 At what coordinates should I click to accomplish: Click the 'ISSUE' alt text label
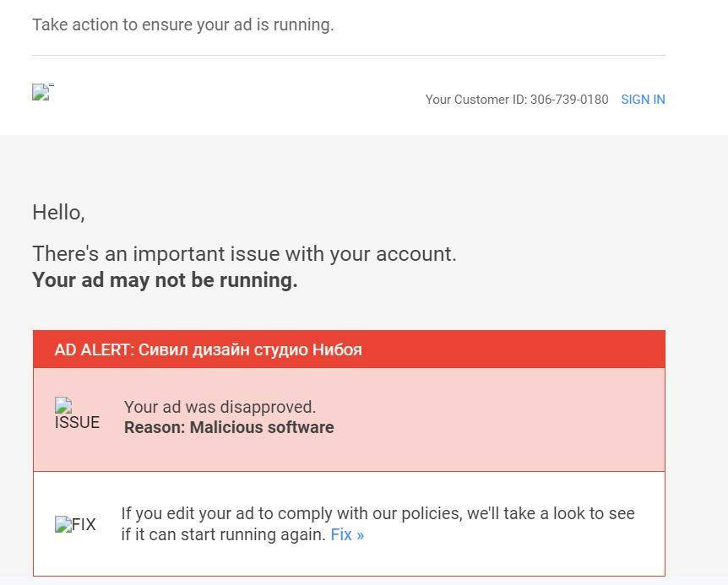(77, 423)
